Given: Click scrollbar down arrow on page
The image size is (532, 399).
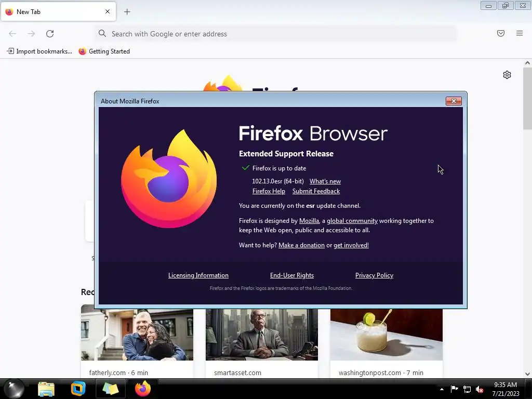Looking at the screenshot, I should (x=527, y=374).
